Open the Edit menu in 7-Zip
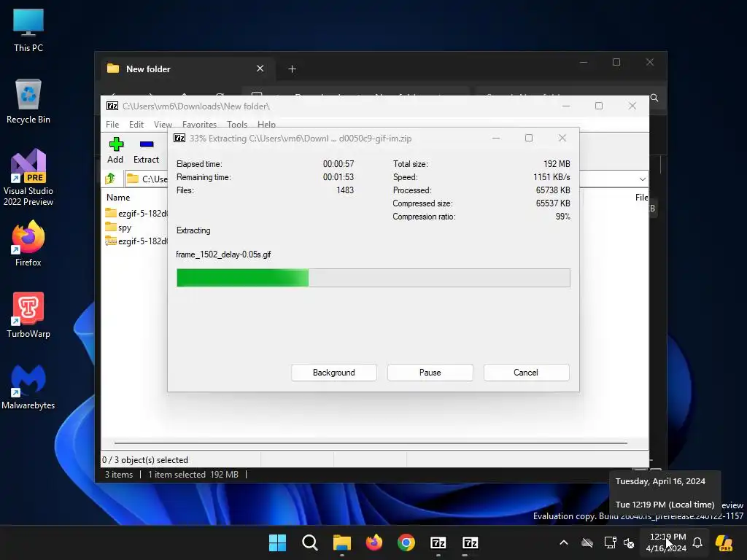Screen dimensions: 747x560 [x=136, y=124]
